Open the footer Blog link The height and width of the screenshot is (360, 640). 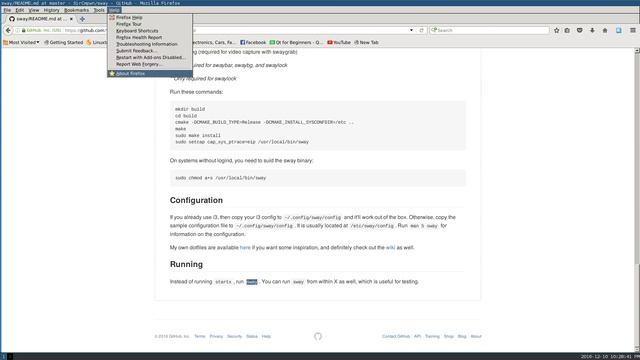(x=462, y=336)
